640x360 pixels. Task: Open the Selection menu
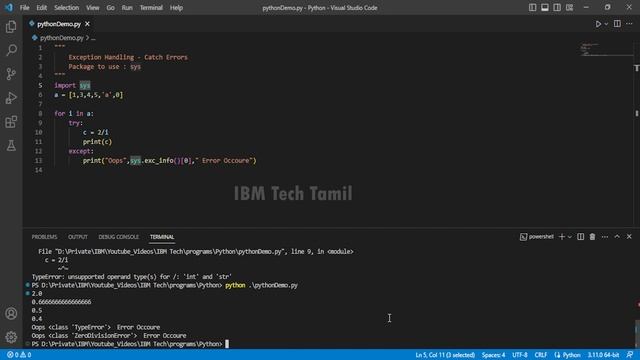(67, 8)
